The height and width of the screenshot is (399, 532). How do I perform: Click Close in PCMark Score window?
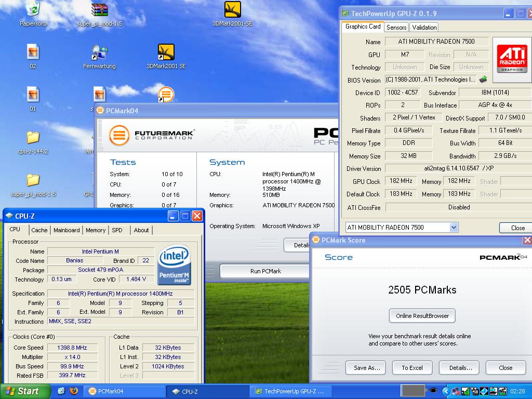(506, 368)
